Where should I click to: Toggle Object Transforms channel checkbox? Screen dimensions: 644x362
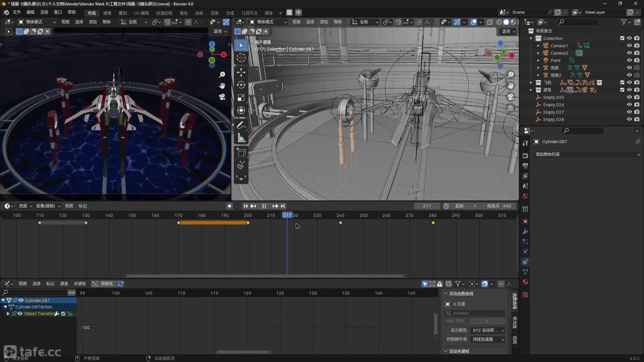pyautogui.click(x=63, y=314)
